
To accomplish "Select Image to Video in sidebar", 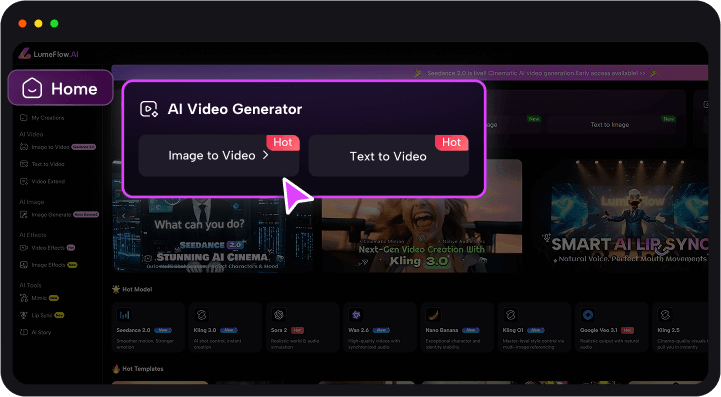I will [x=57, y=147].
